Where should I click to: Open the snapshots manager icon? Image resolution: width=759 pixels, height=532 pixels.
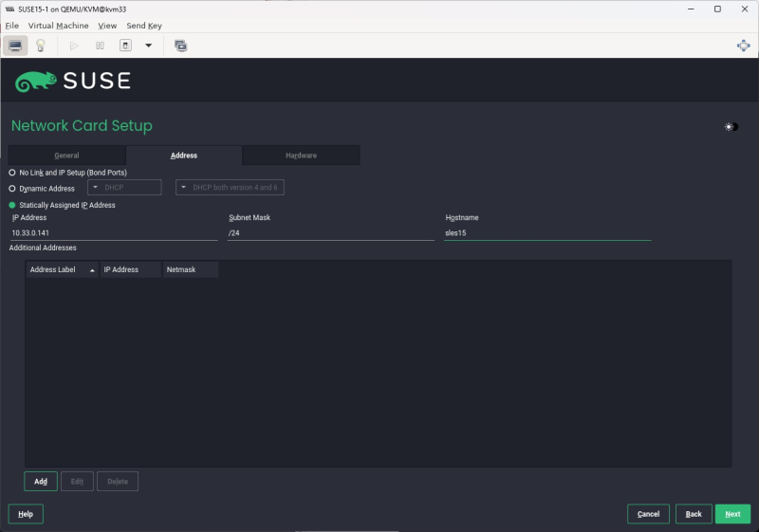pos(180,46)
